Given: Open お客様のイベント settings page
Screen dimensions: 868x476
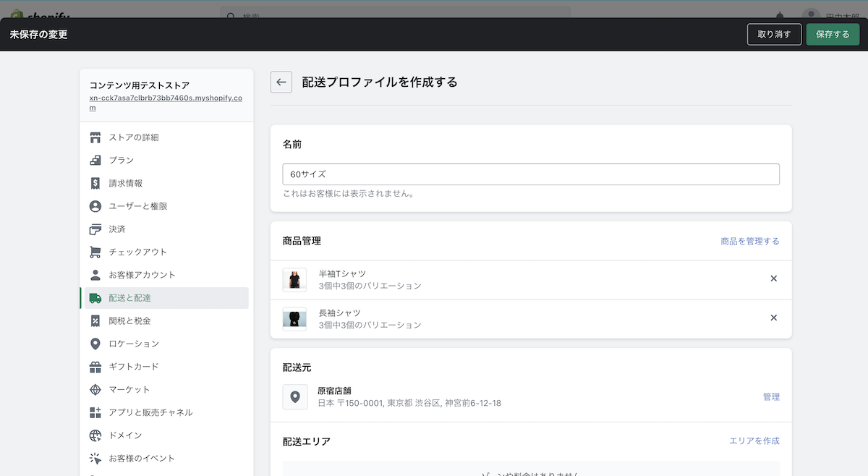Looking at the screenshot, I should [166, 458].
